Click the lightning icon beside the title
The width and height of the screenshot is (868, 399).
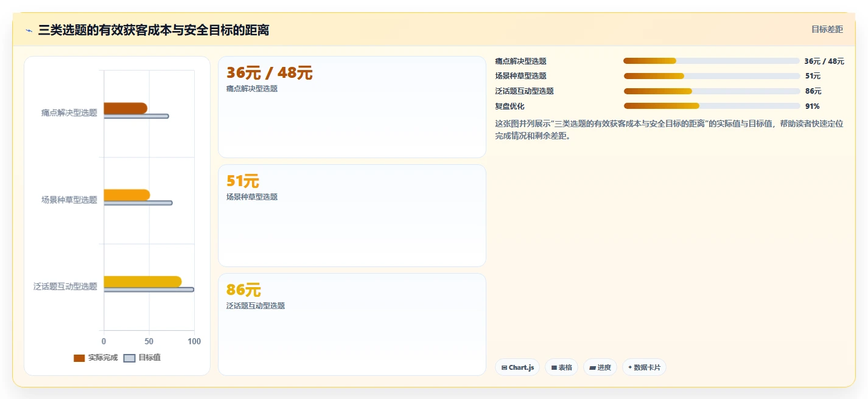point(29,30)
